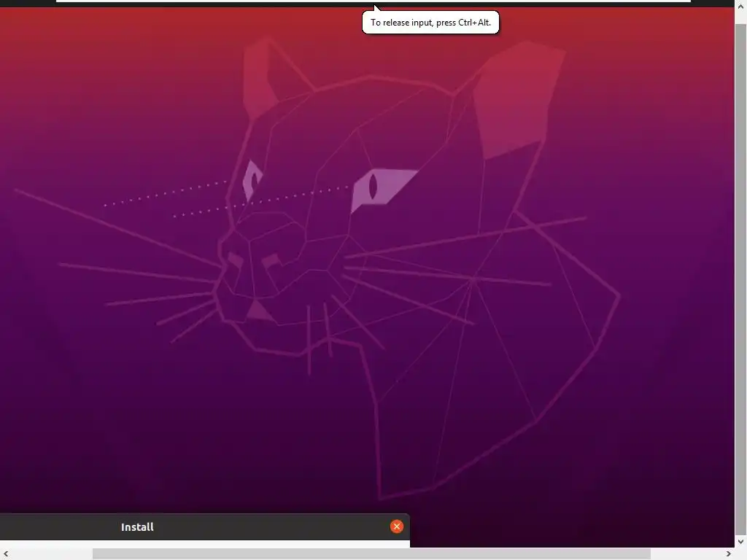Click the Install window title bar
747x560 pixels.
[x=205, y=526]
